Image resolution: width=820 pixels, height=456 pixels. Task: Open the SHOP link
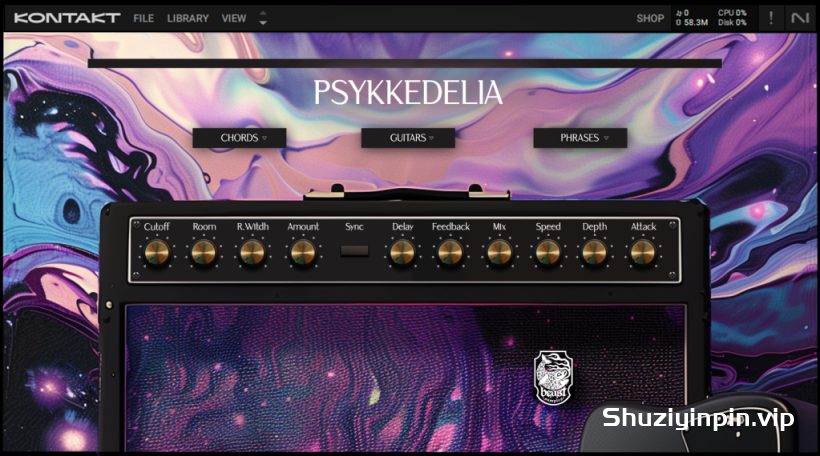[650, 18]
